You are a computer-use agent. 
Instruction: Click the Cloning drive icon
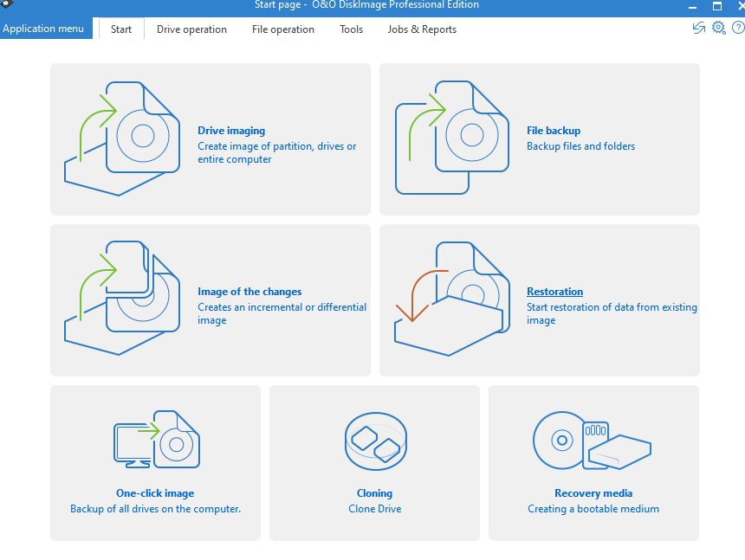click(375, 441)
